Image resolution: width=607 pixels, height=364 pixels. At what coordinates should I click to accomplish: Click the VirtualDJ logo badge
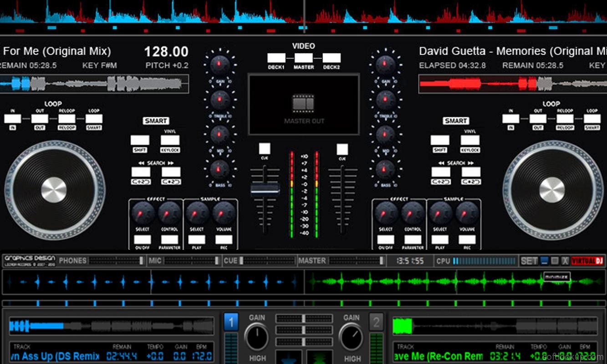[x=587, y=261]
